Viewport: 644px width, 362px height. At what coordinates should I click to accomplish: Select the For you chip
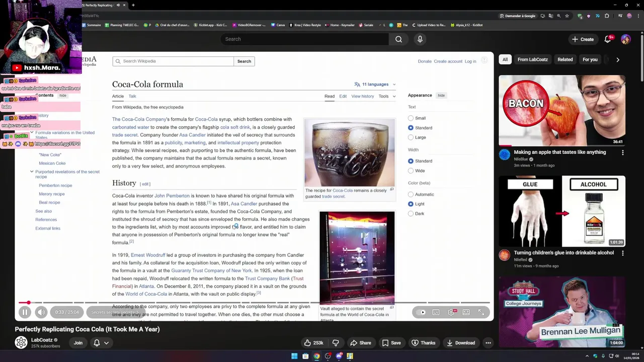590,59
